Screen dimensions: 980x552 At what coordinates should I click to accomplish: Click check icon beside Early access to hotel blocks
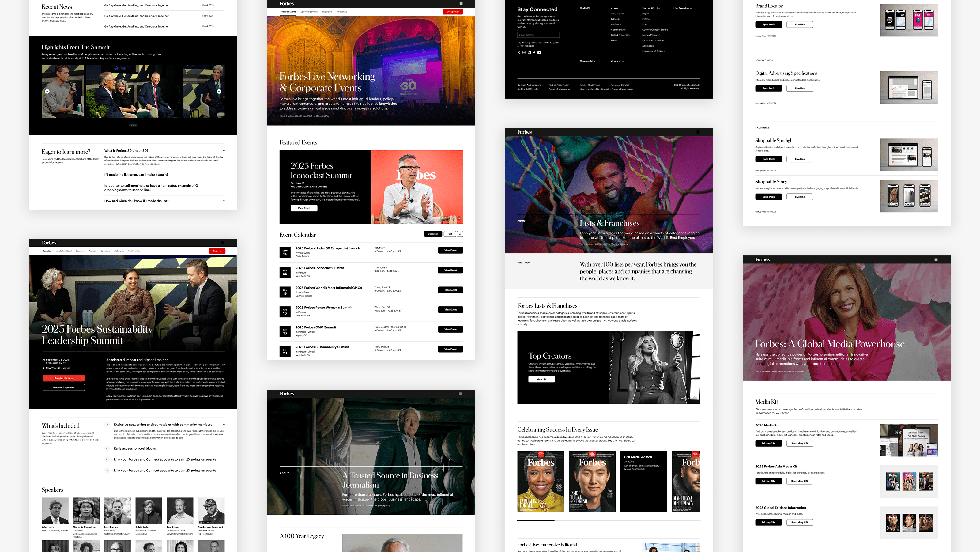[x=107, y=448]
